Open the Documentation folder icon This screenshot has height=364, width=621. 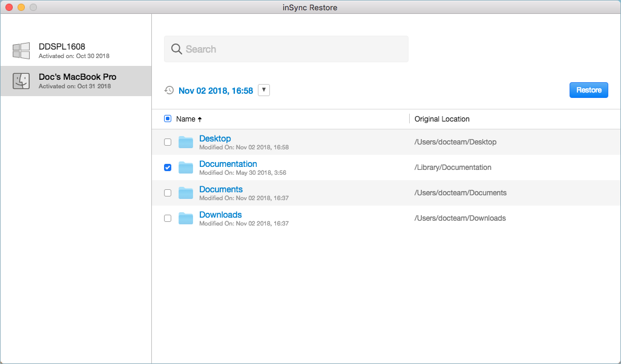point(186,167)
